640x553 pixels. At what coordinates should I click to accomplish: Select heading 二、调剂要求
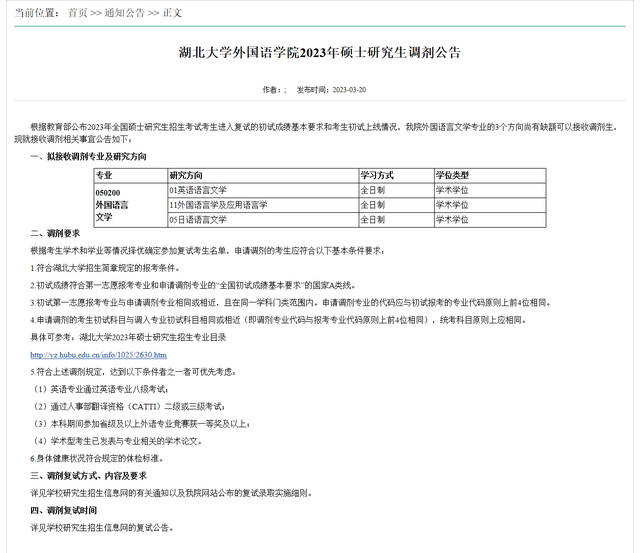coord(55,233)
